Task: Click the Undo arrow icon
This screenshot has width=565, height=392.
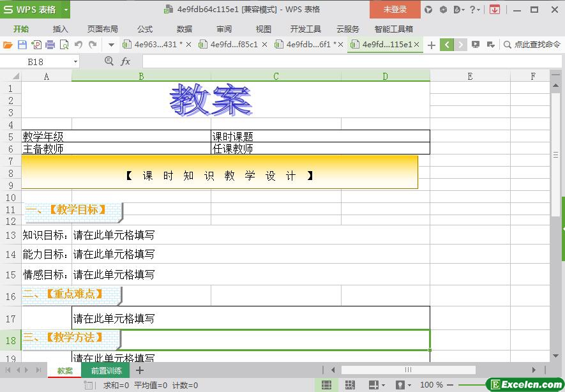Action: point(79,45)
